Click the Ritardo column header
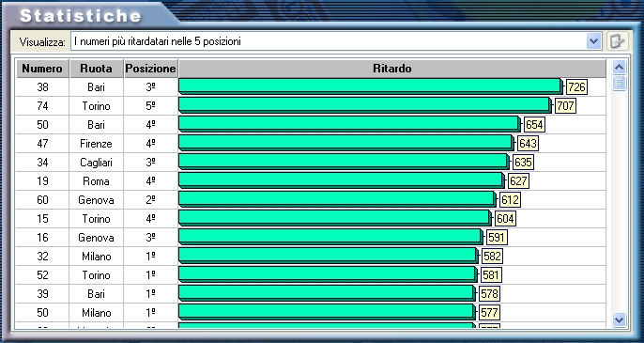The height and width of the screenshot is (343, 644). 392,69
